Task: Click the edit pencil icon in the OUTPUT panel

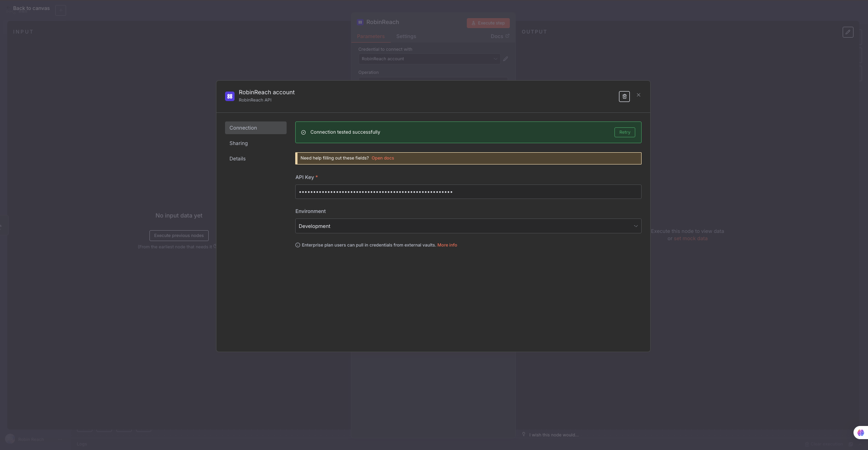Action: click(848, 32)
